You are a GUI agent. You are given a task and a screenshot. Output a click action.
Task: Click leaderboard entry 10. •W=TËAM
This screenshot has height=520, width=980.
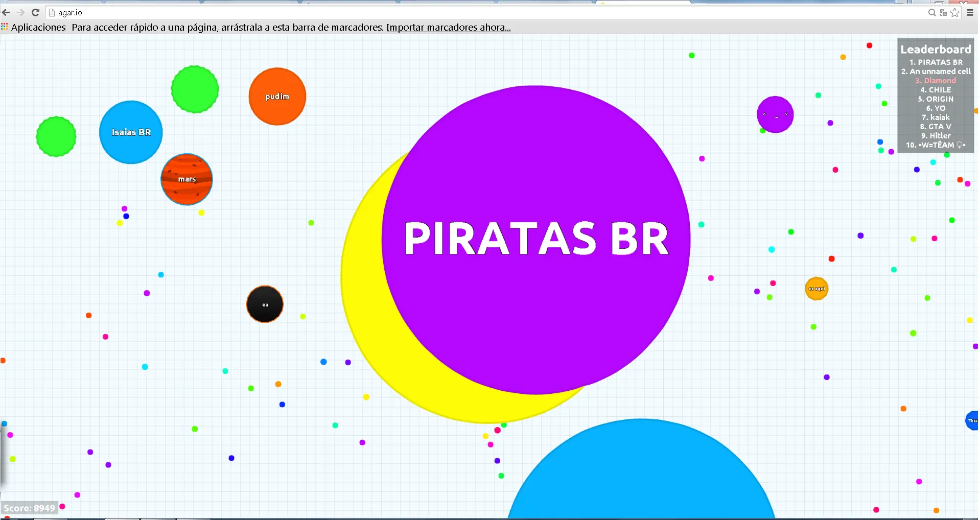click(936, 145)
